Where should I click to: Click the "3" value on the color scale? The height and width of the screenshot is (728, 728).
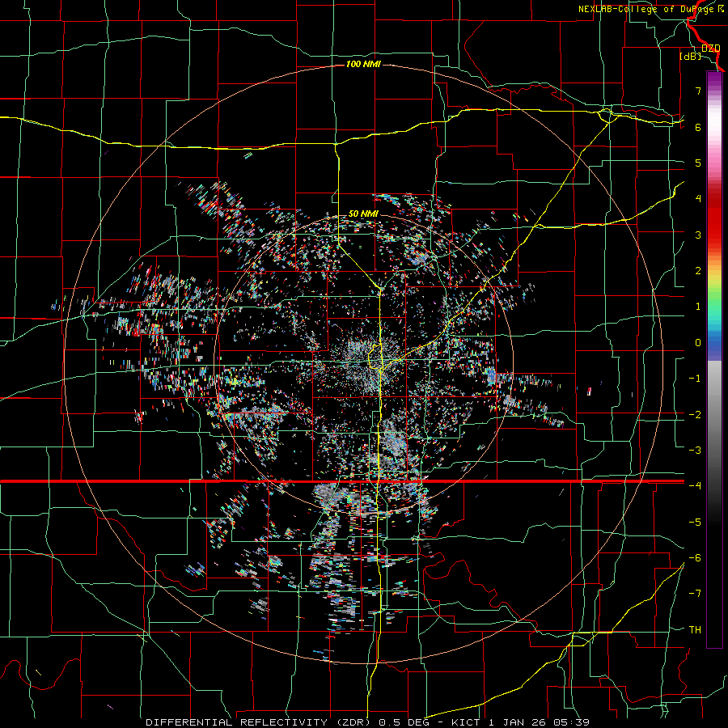tap(698, 235)
